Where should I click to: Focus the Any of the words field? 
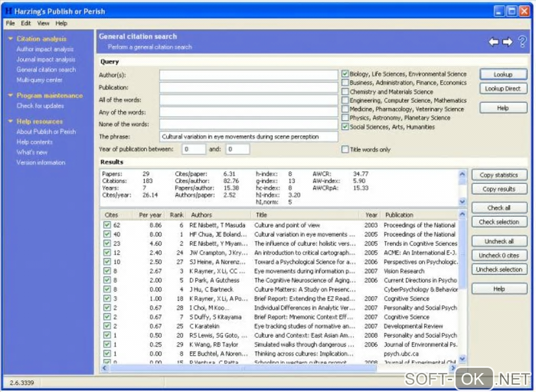click(x=249, y=112)
